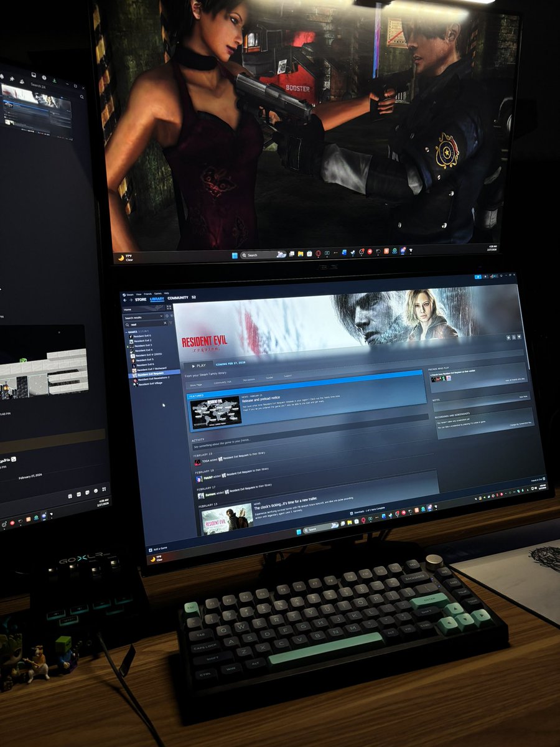This screenshot has width=560, height=747.
Task: Click the Add a Game plus icon
Action: coord(151,549)
